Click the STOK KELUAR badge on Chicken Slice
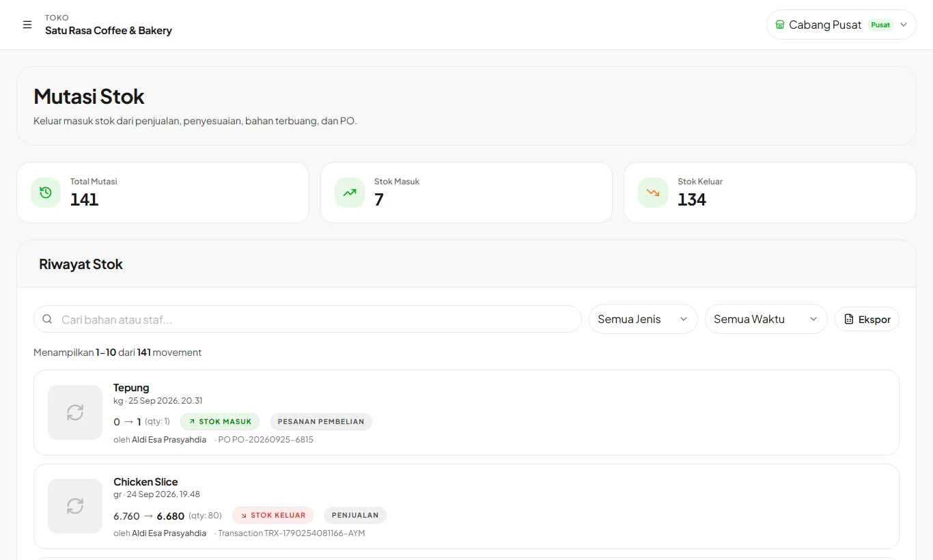 pyautogui.click(x=273, y=515)
